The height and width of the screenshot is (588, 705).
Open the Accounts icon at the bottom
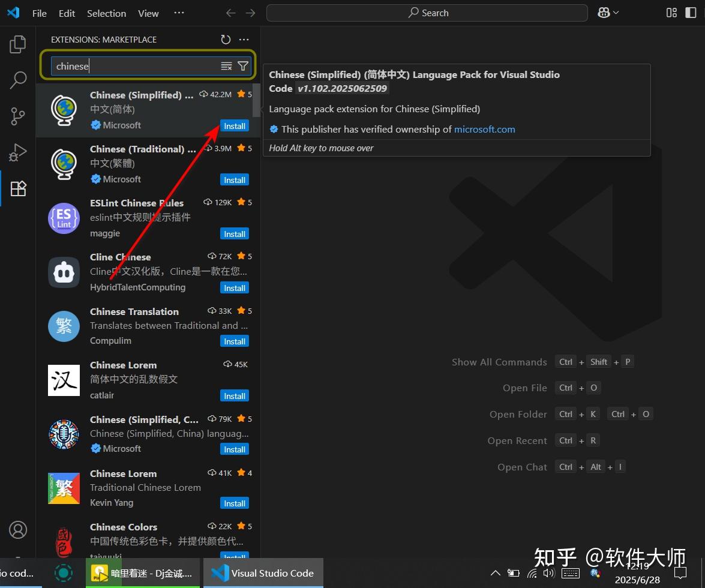pos(17,530)
